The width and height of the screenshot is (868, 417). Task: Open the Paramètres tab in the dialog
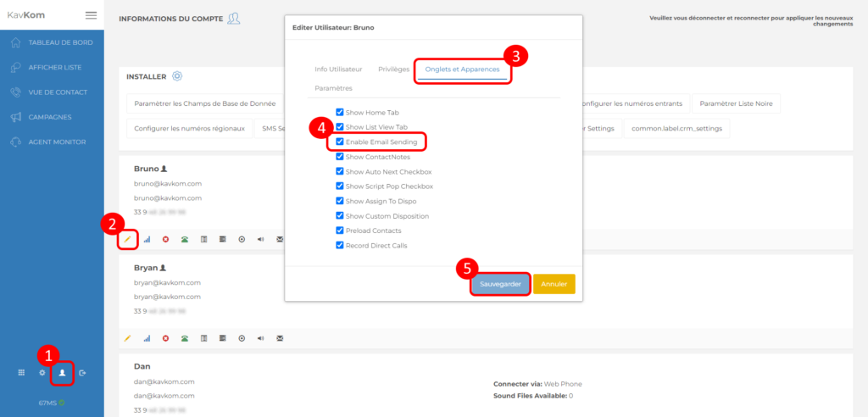coord(333,88)
